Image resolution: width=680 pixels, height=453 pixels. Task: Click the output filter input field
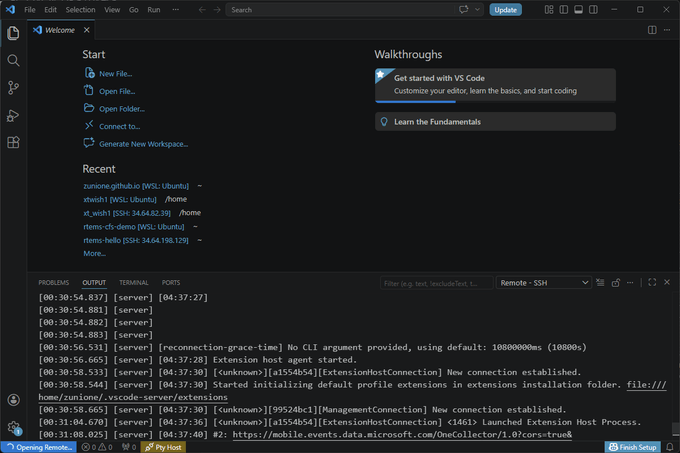coord(436,283)
